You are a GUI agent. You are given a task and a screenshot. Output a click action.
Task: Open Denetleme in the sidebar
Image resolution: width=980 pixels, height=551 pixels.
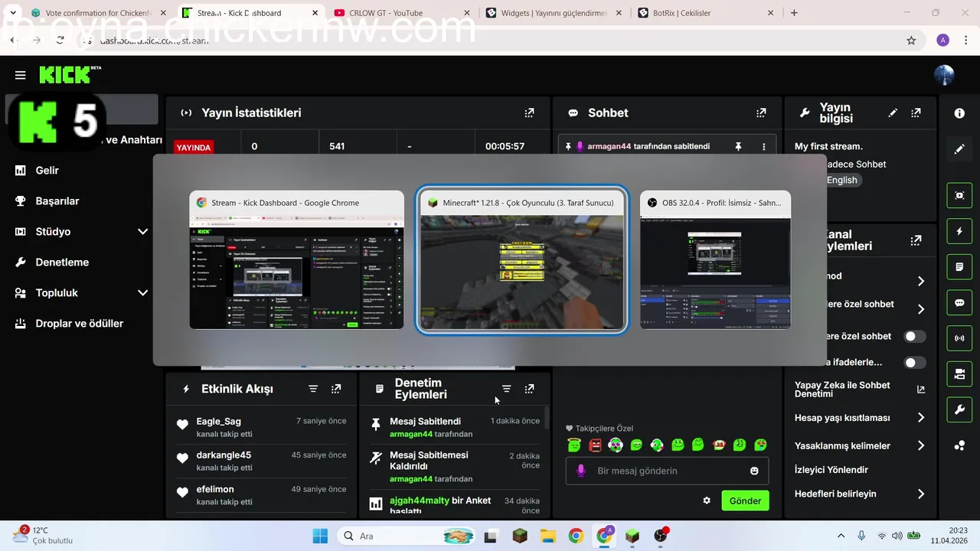tap(62, 262)
